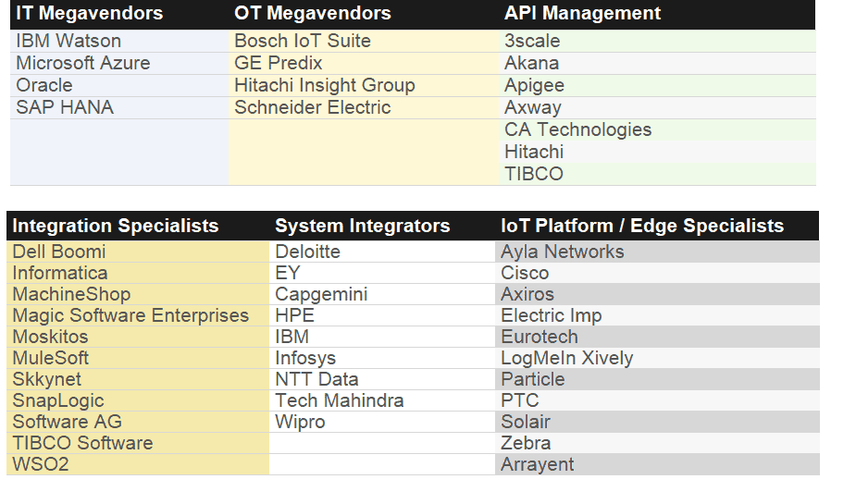This screenshot has height=504, width=856.
Task: Click the OT Megavendors header
Action: pos(312,14)
